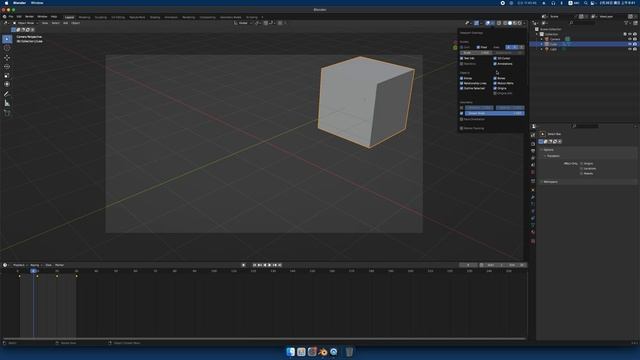640x360 pixels.
Task: Open the timeline Keying dropdown
Action: pyautogui.click(x=35, y=265)
